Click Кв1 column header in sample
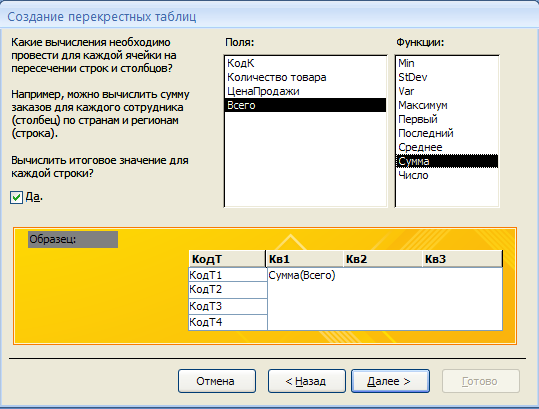Screen dimensions: 539x409 coord(305,259)
